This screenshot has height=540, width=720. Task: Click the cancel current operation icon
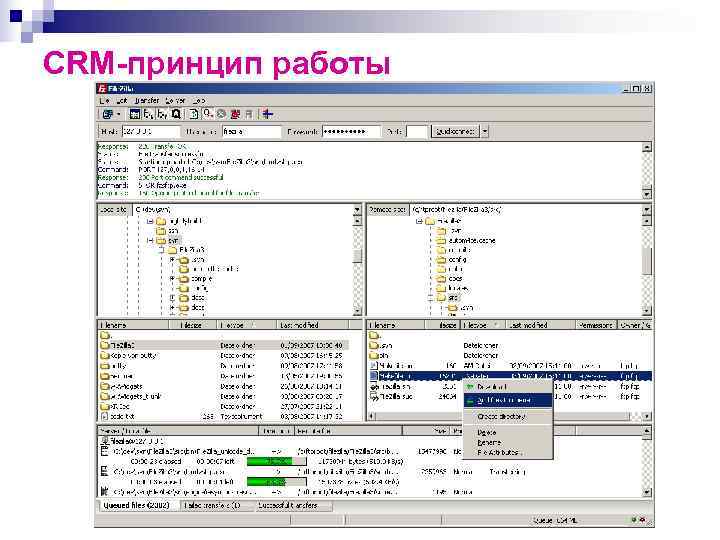pyautogui.click(x=221, y=114)
